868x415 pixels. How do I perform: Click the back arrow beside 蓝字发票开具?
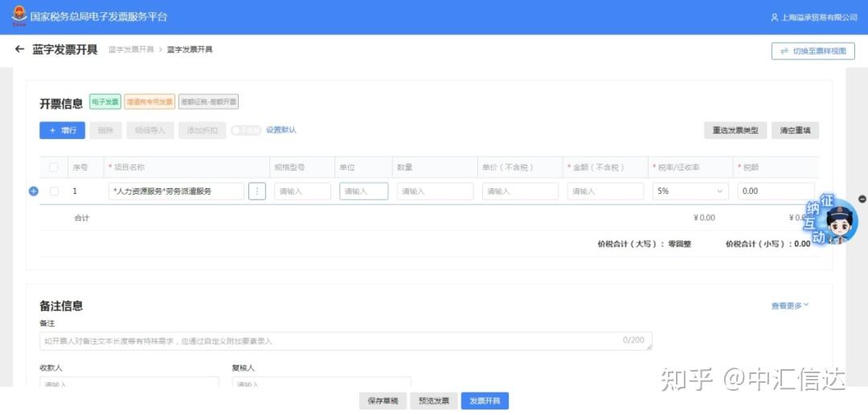click(x=19, y=49)
